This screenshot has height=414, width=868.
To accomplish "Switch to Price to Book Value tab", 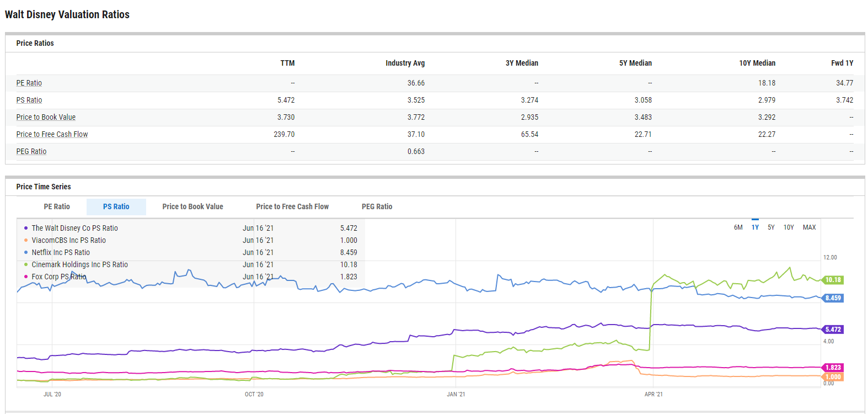I will 193,206.
